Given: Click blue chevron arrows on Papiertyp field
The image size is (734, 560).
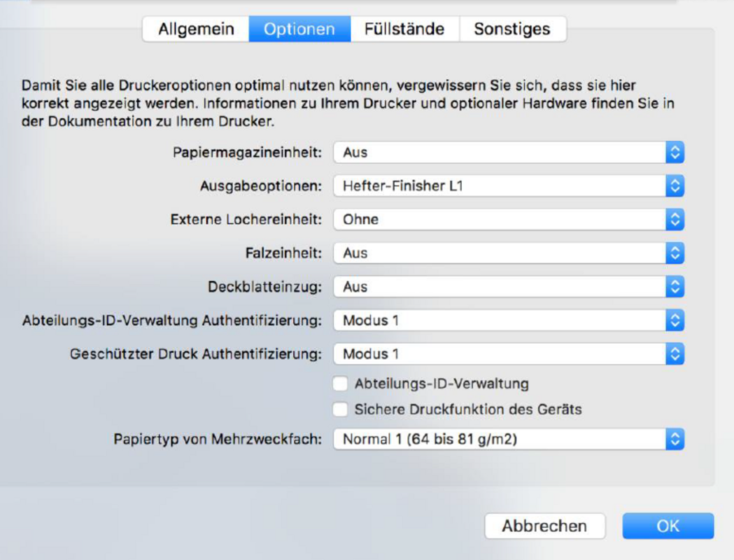Looking at the screenshot, I should 675,440.
